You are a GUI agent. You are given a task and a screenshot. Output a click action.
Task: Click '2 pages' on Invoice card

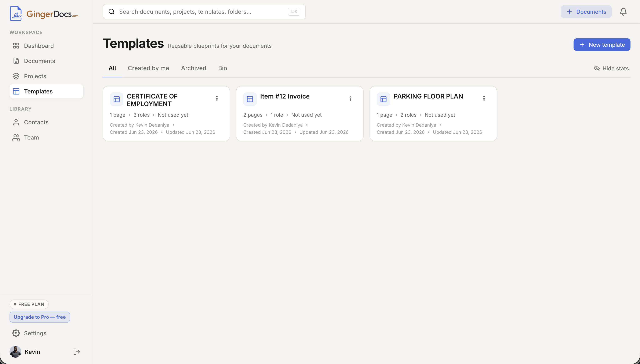253,115
